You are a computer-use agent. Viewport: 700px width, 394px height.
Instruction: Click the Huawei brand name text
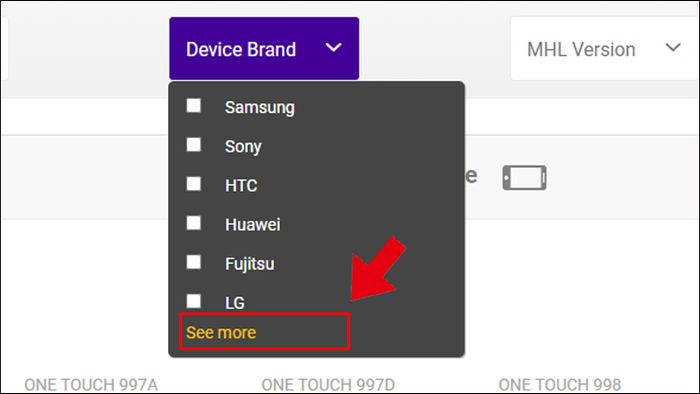(x=253, y=224)
